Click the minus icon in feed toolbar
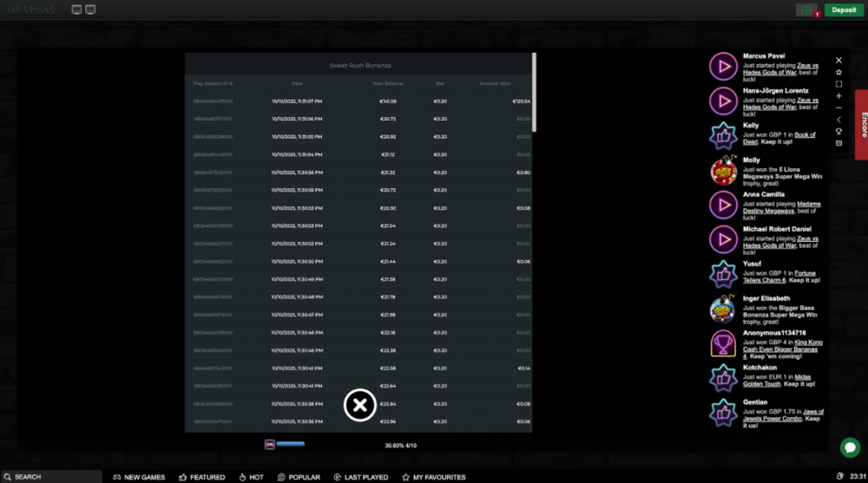Screen dimensions: 868x483 [838, 108]
